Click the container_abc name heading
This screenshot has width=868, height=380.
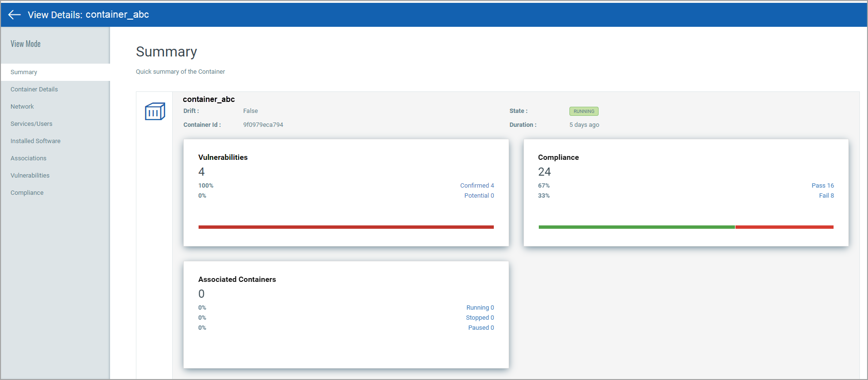(x=209, y=100)
